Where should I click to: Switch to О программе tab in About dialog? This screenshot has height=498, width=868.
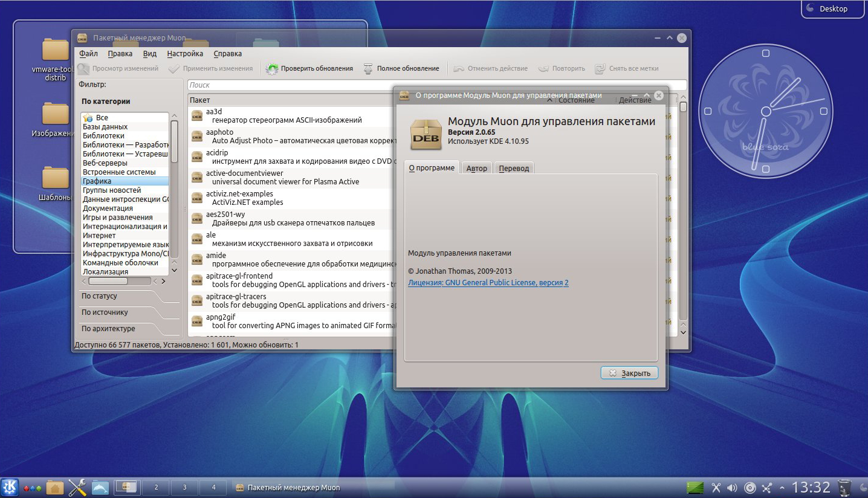pos(432,168)
